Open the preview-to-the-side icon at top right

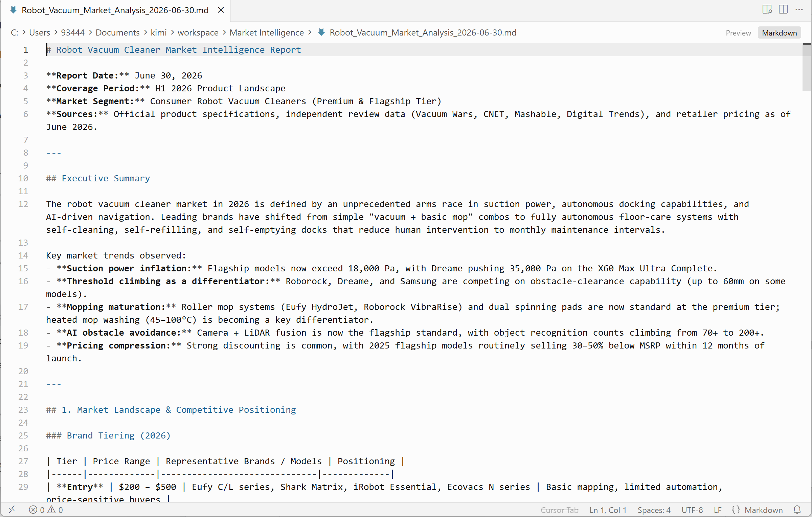pyautogui.click(x=767, y=9)
